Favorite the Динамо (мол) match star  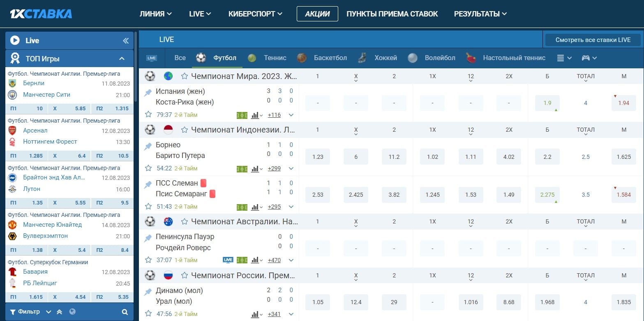(x=148, y=314)
